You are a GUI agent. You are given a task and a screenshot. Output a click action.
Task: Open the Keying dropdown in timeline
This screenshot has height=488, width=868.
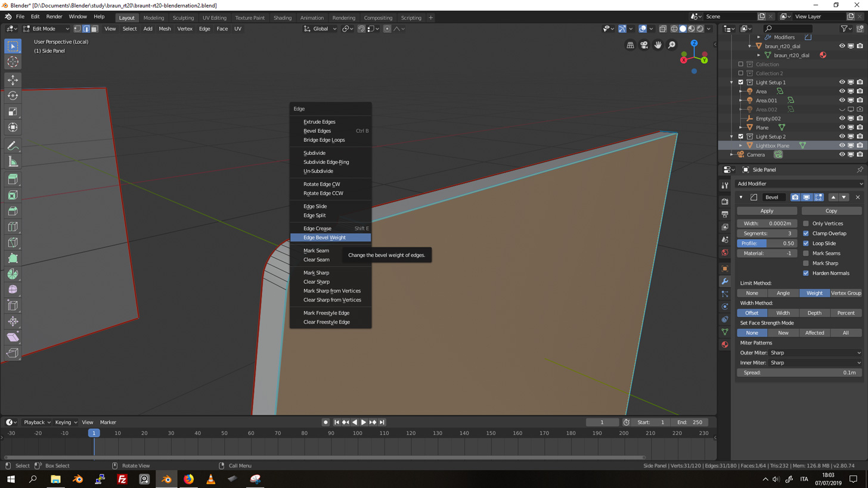[66, 422]
